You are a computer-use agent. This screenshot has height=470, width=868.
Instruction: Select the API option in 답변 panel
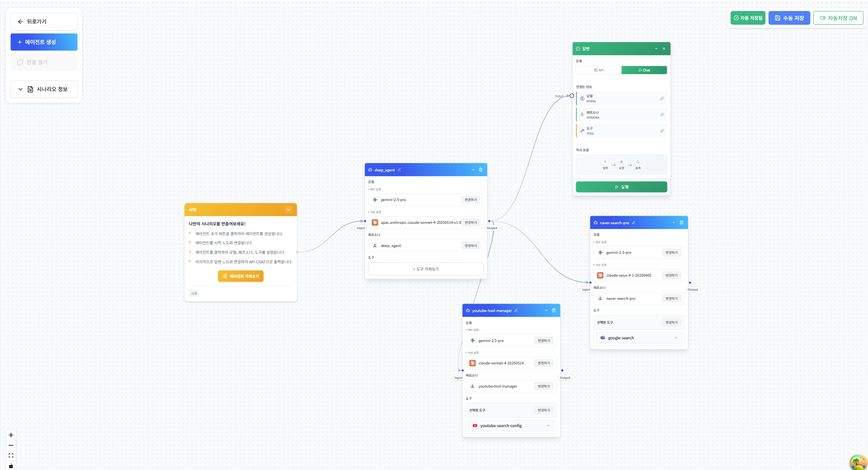pyautogui.click(x=599, y=70)
